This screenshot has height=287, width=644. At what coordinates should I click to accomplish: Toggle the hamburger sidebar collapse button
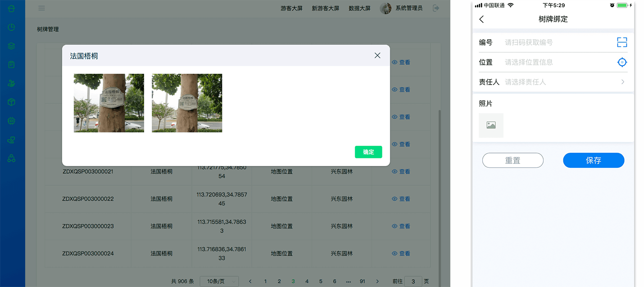pos(41,8)
